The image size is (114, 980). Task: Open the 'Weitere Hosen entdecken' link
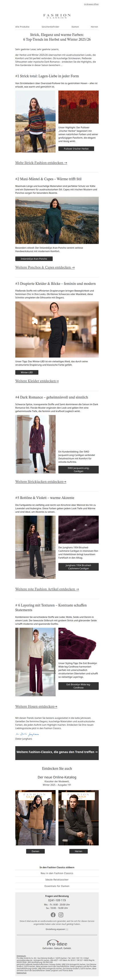tap(36, 707)
